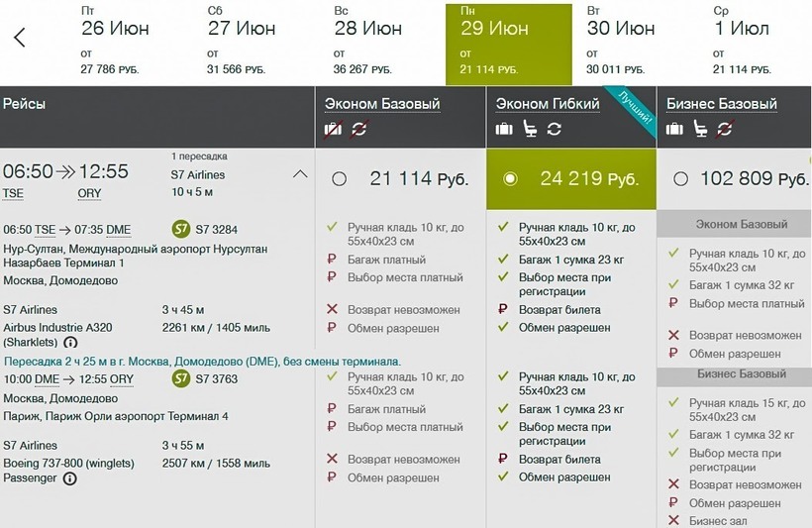Image resolution: width=812 pixels, height=528 pixels.
Task: Click the Бизнес Базовый column header link
Action: pos(722,104)
